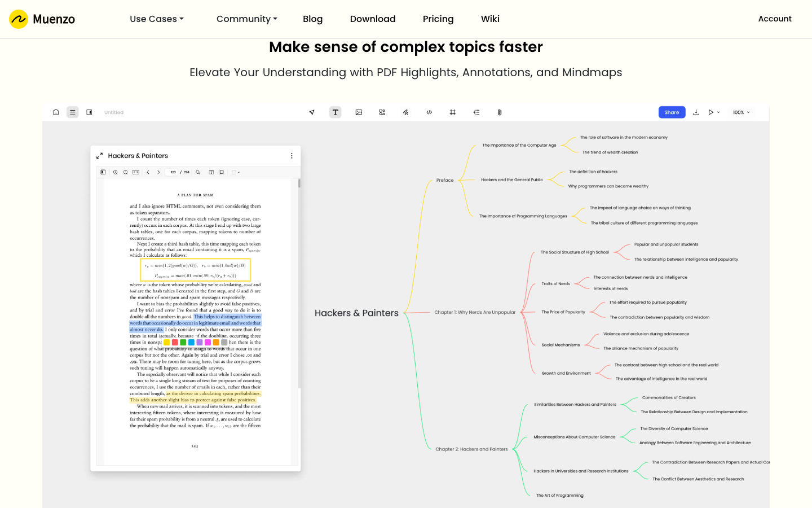Select the Text tool in toolbar

[335, 112]
